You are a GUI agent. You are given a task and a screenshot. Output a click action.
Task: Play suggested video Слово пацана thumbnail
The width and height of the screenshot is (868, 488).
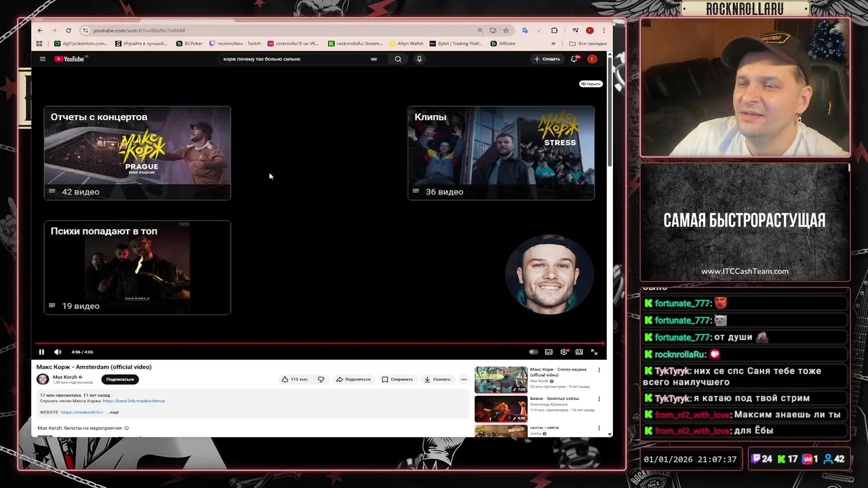point(501,380)
